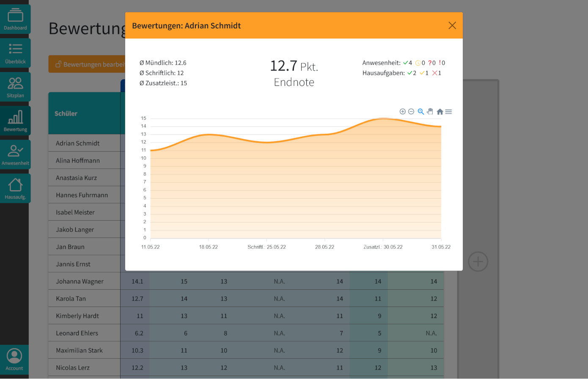This screenshot has height=379, width=588.
Task: Open the chart hamburger export menu
Action: [x=449, y=112]
